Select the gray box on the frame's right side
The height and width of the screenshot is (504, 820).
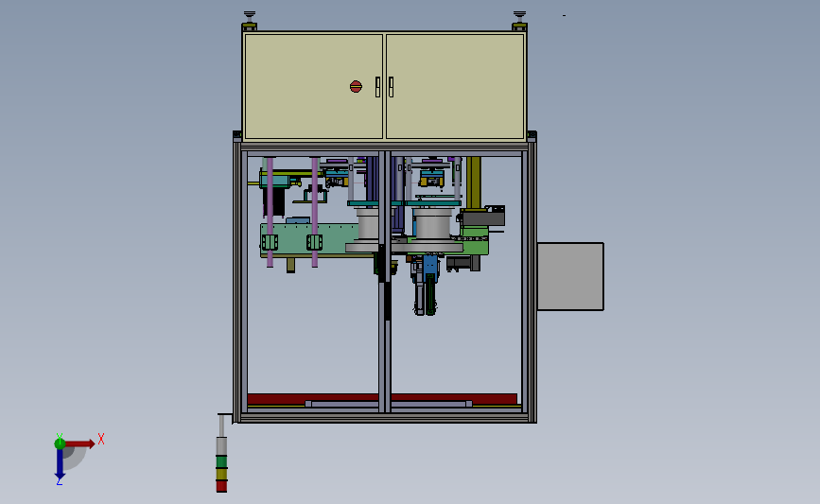[570, 276]
